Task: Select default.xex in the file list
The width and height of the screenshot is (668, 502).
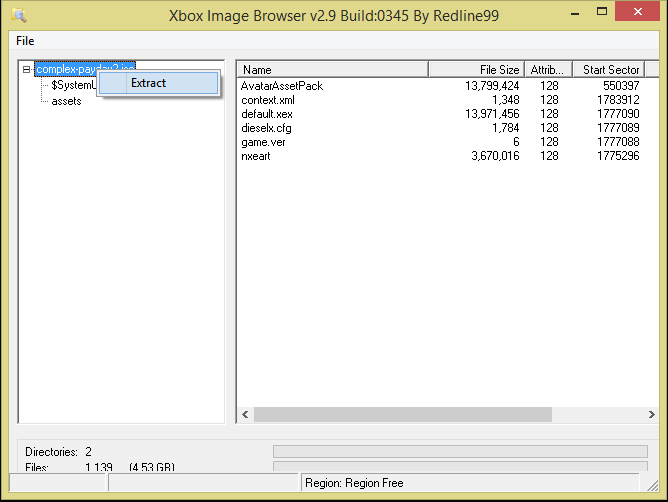Action: point(266,114)
